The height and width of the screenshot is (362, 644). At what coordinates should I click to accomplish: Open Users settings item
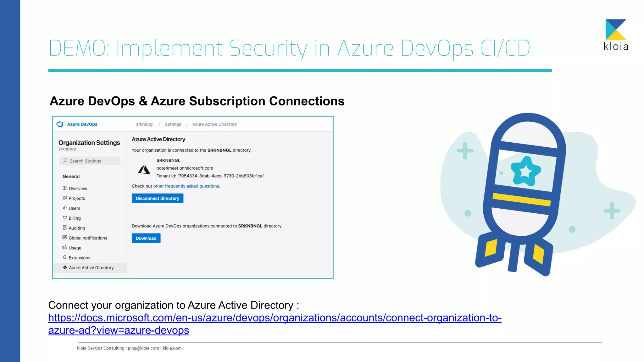coord(74,208)
